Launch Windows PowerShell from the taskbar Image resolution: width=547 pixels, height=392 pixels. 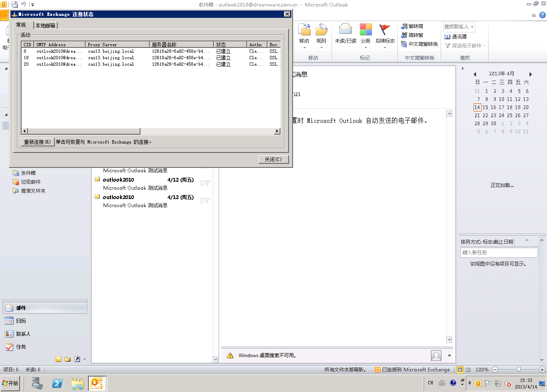(x=57, y=383)
